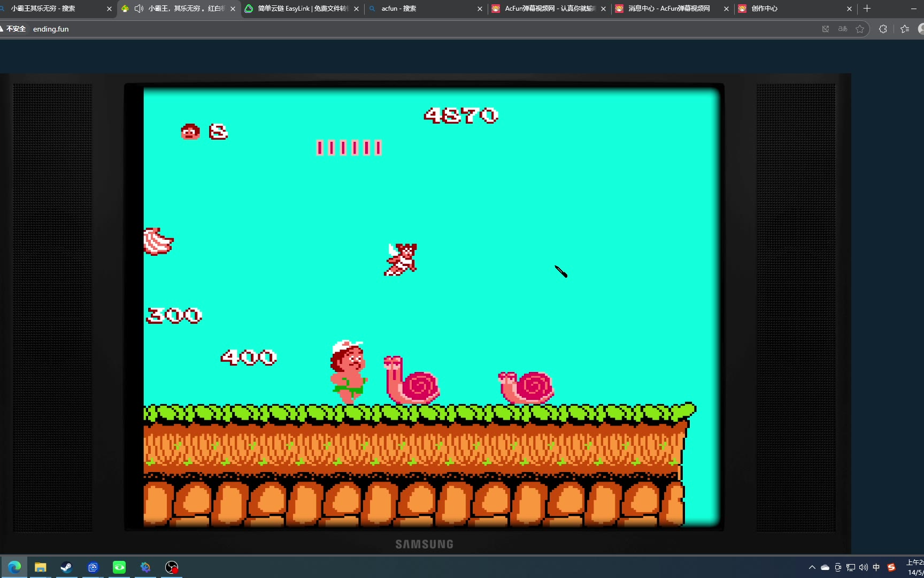Open the favorites list icon
The image size is (924, 578).
tap(905, 29)
